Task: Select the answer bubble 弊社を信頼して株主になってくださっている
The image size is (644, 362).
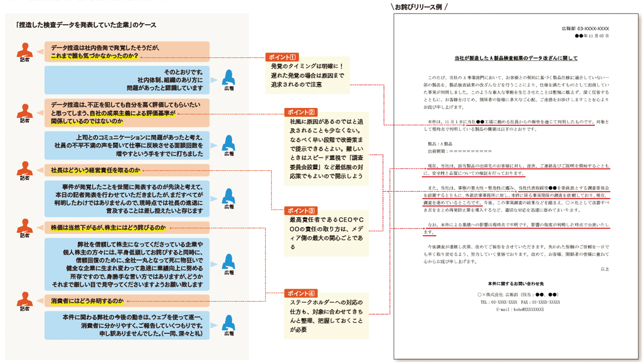Action: [x=127, y=264]
